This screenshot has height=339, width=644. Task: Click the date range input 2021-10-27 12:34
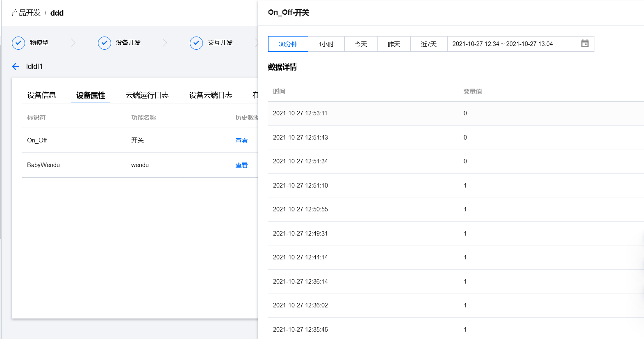tap(521, 44)
